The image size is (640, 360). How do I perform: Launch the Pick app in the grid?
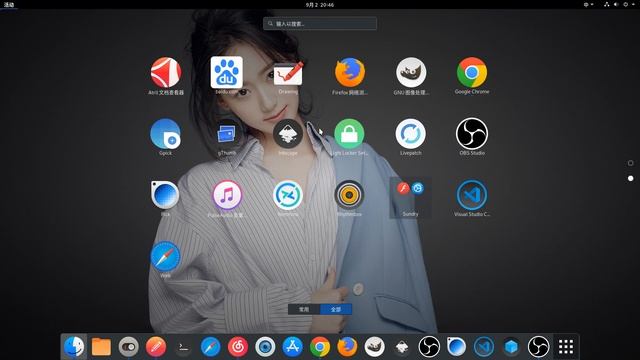click(165, 195)
